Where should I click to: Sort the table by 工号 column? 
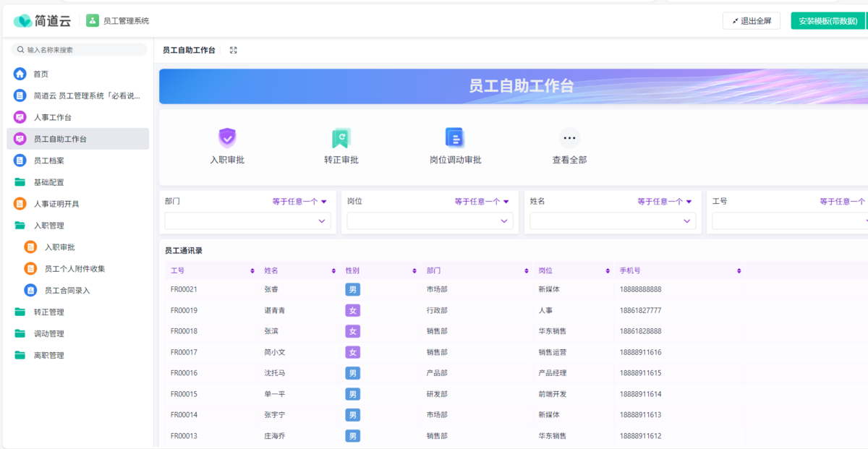tap(252, 271)
